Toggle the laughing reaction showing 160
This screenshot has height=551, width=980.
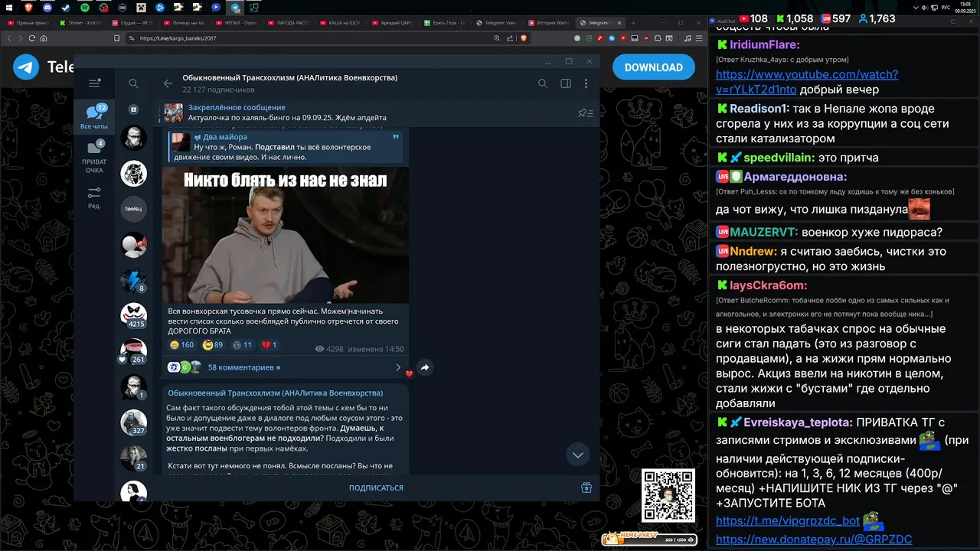(x=182, y=345)
